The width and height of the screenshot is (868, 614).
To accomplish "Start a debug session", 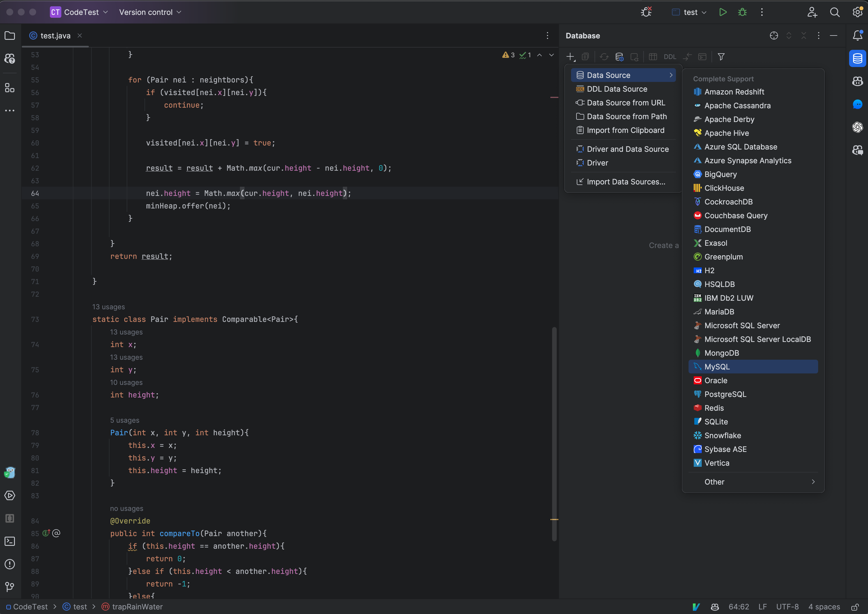I will click(742, 12).
